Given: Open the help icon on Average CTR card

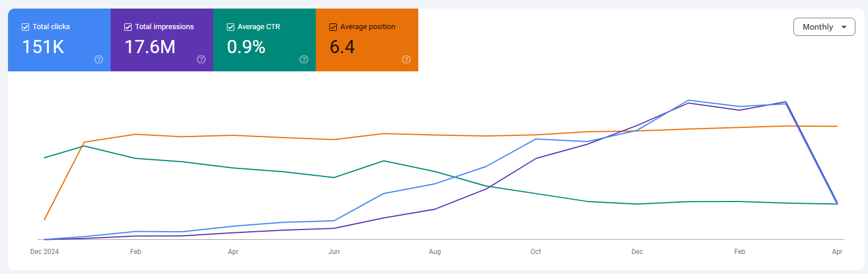Looking at the screenshot, I should coord(304,59).
